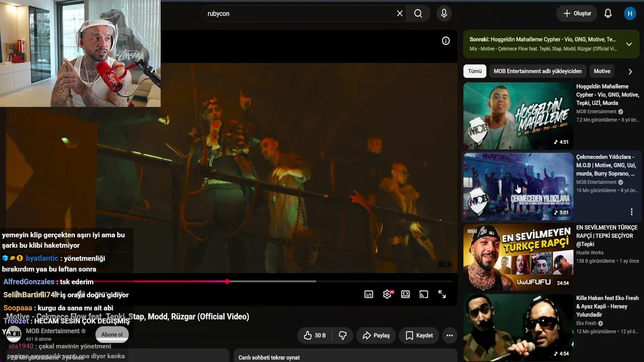Image resolution: width=644 pixels, height=362 pixels.
Task: Share the video via Paylaş
Action: [x=376, y=335]
